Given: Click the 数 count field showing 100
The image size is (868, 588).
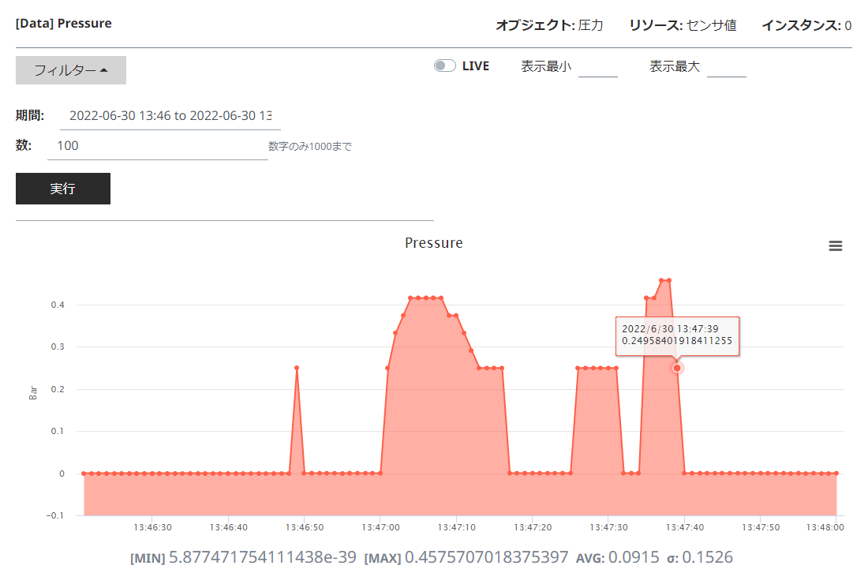Looking at the screenshot, I should pyautogui.click(x=158, y=145).
